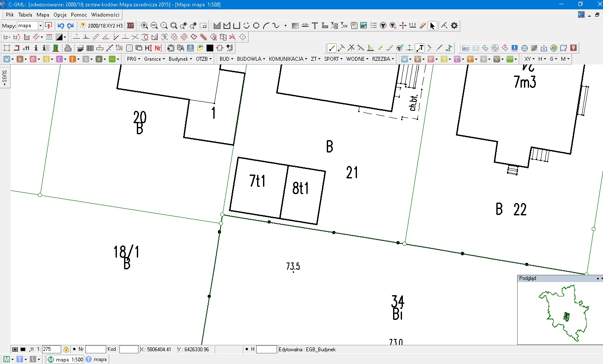Expand the Granice dropdown
The height and width of the screenshot is (364, 603).
click(x=155, y=59)
